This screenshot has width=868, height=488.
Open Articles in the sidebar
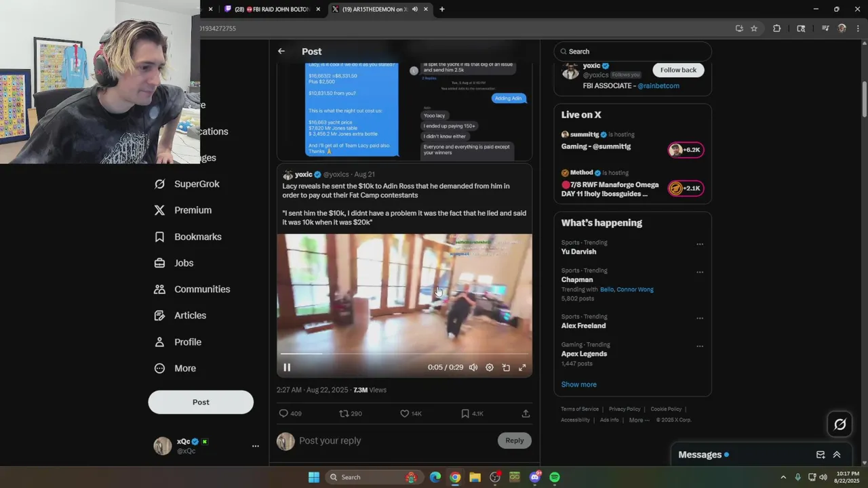click(x=180, y=315)
